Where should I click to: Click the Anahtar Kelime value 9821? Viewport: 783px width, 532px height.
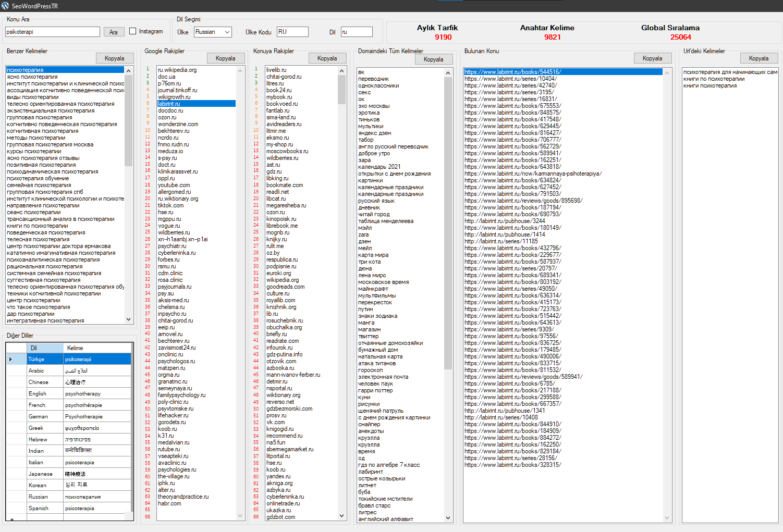pos(553,37)
